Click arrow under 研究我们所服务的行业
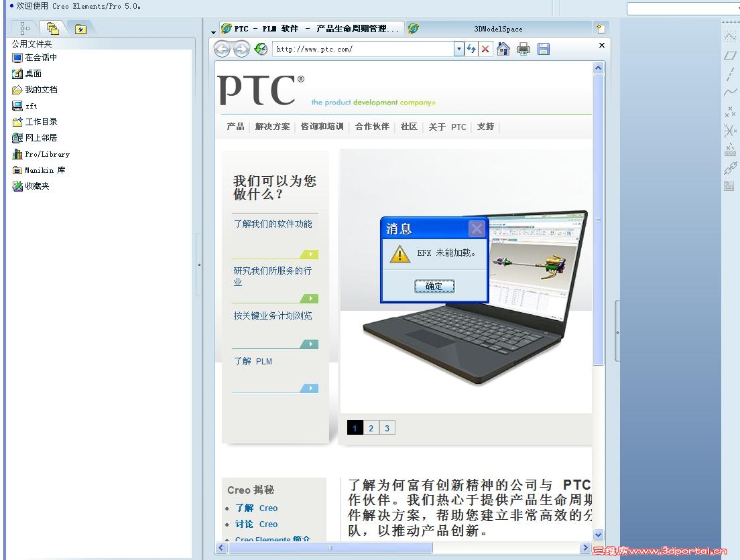This screenshot has width=740, height=560. click(x=310, y=298)
